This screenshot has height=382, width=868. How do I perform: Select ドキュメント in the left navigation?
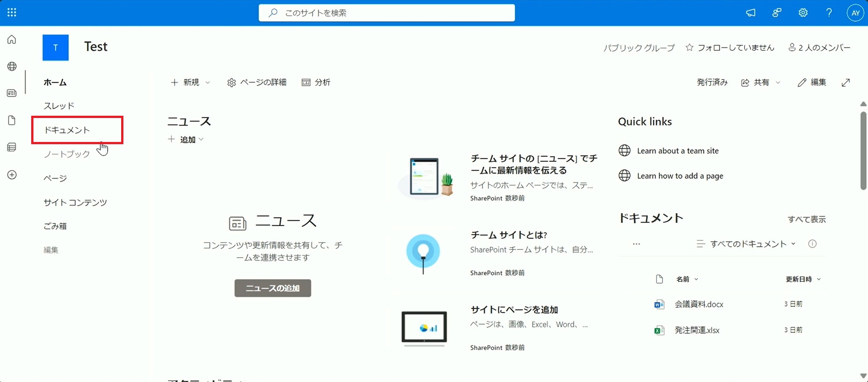point(67,130)
